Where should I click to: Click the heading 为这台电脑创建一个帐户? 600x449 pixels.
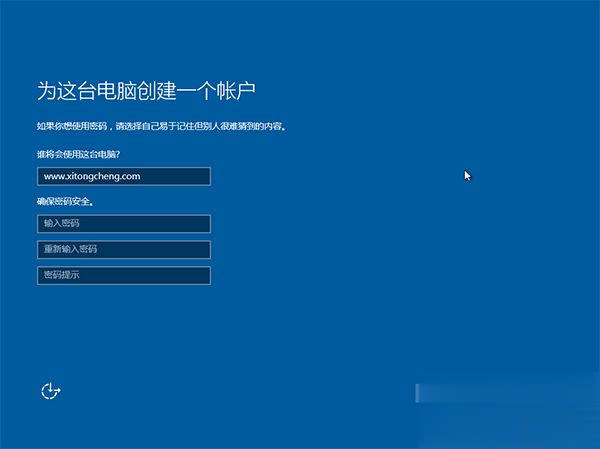tap(146, 91)
